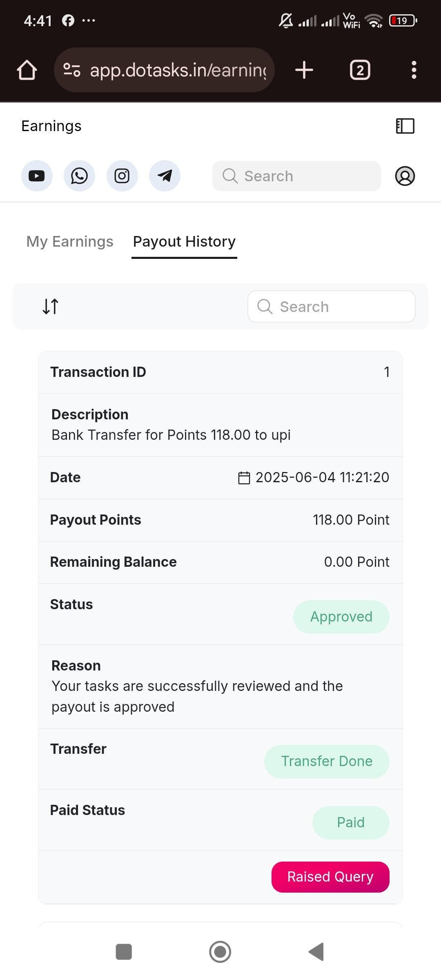Viewport: 441px width, 980px height.
Task: Open the Telegram icon link
Action: tap(165, 176)
